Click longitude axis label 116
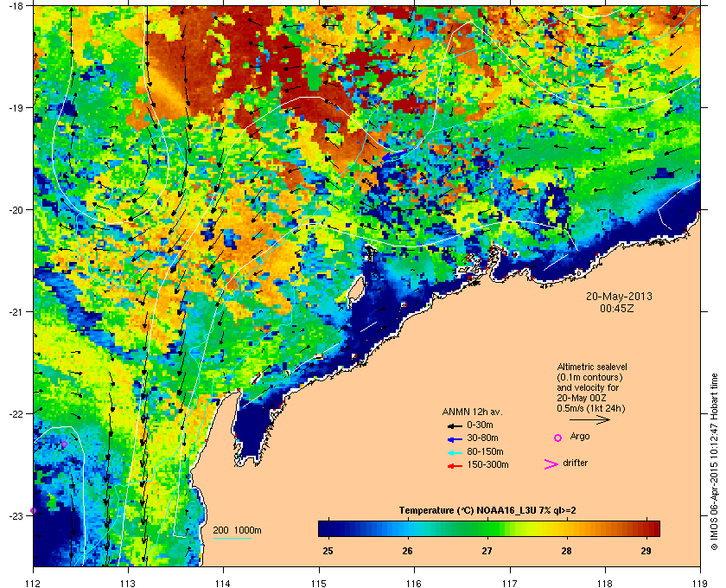 [413, 584]
